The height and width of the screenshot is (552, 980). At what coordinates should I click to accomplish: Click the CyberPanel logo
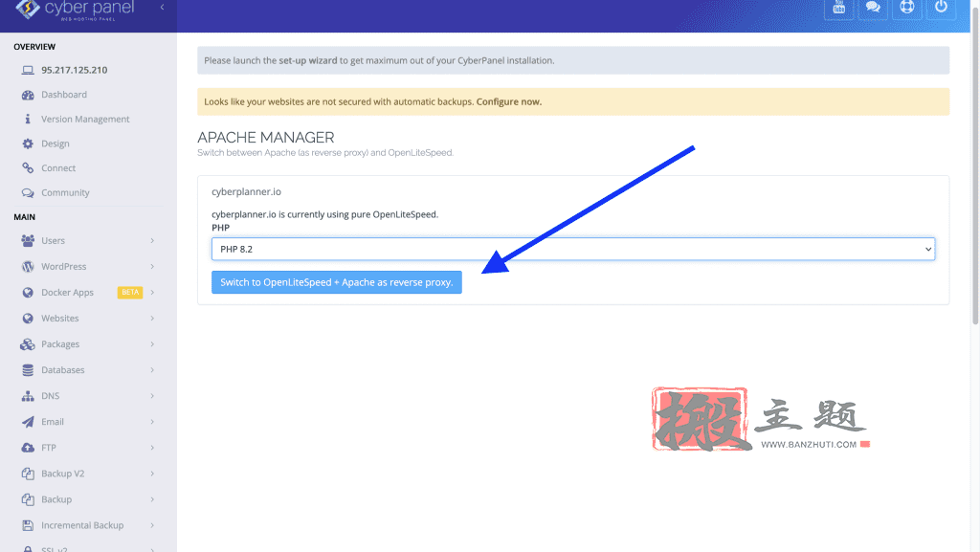(75, 10)
